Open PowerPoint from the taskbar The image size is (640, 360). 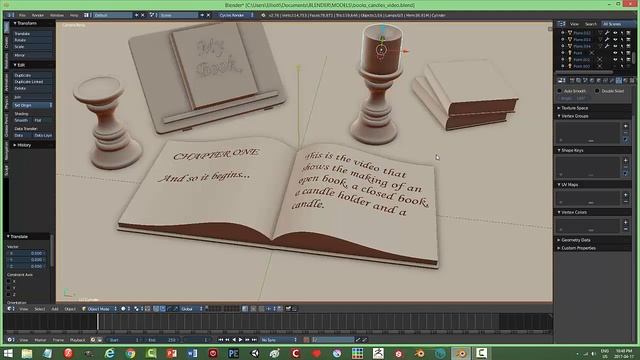[172, 353]
